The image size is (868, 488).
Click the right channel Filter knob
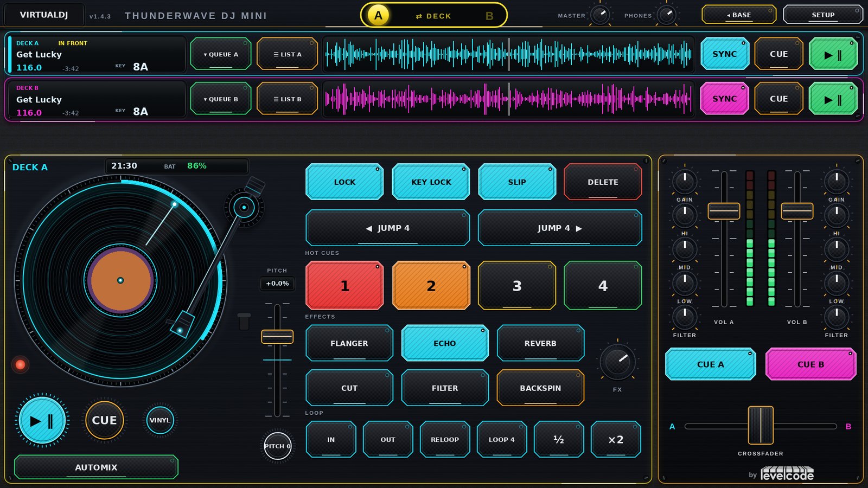(x=837, y=317)
